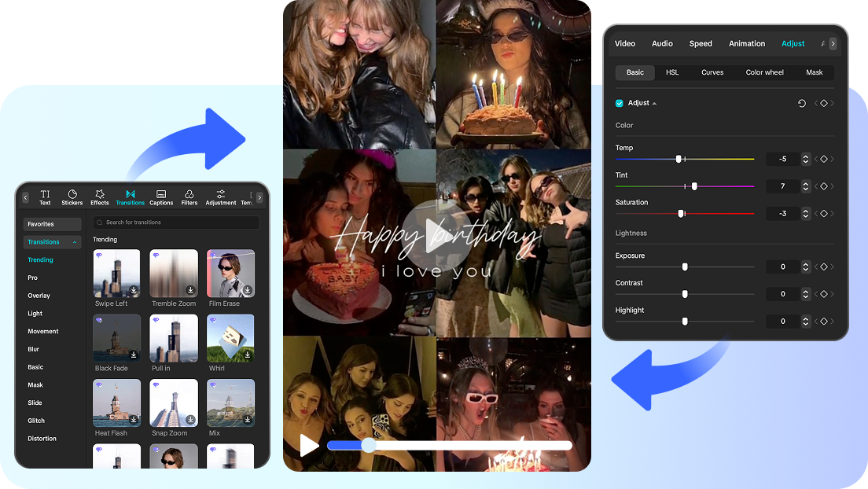Screen dimensions: 868x489
Task: Click the Temp slider handle
Action: (x=679, y=159)
